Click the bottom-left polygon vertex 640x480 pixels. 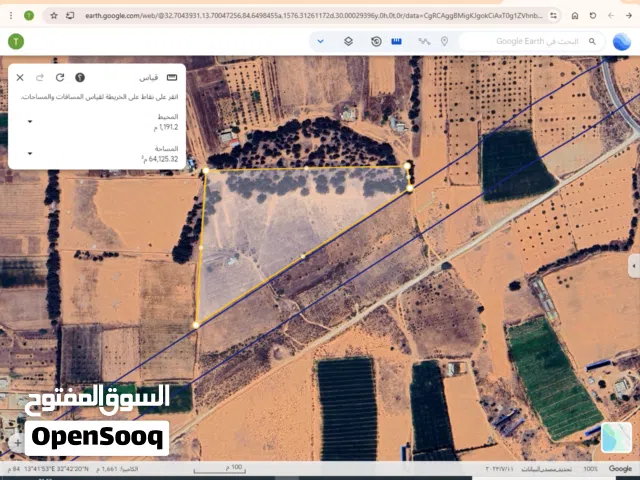pyautogui.click(x=196, y=325)
